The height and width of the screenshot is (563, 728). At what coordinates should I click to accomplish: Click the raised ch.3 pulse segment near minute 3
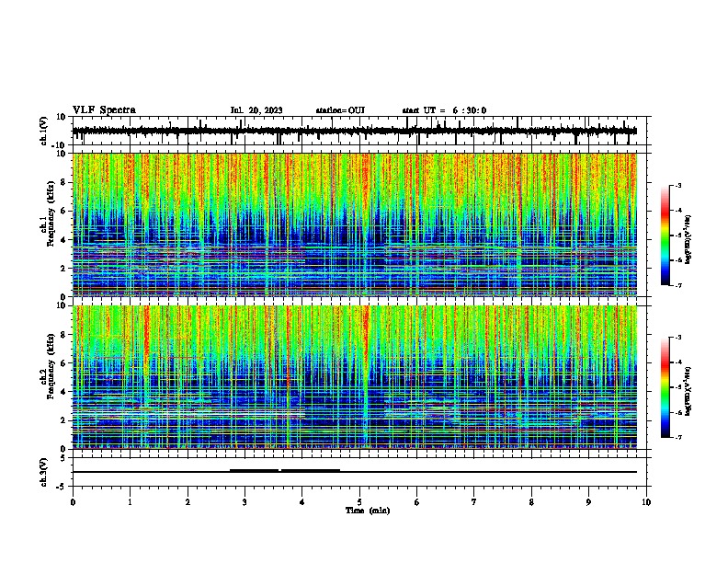click(254, 470)
